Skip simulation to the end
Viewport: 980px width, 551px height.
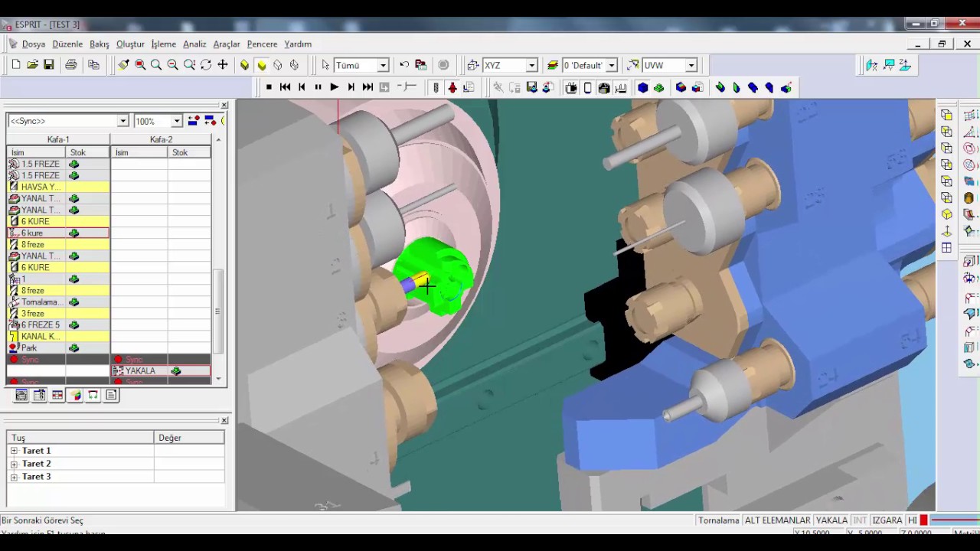[367, 87]
